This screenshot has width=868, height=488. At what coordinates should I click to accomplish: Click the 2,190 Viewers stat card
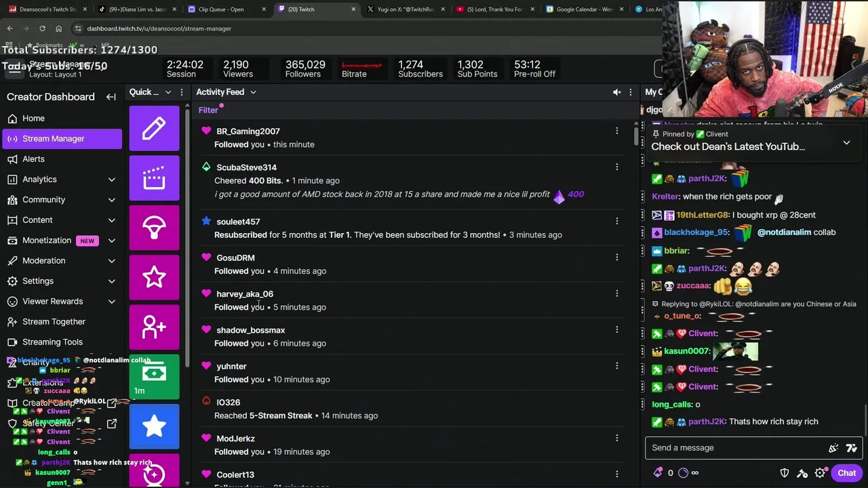[238, 69]
